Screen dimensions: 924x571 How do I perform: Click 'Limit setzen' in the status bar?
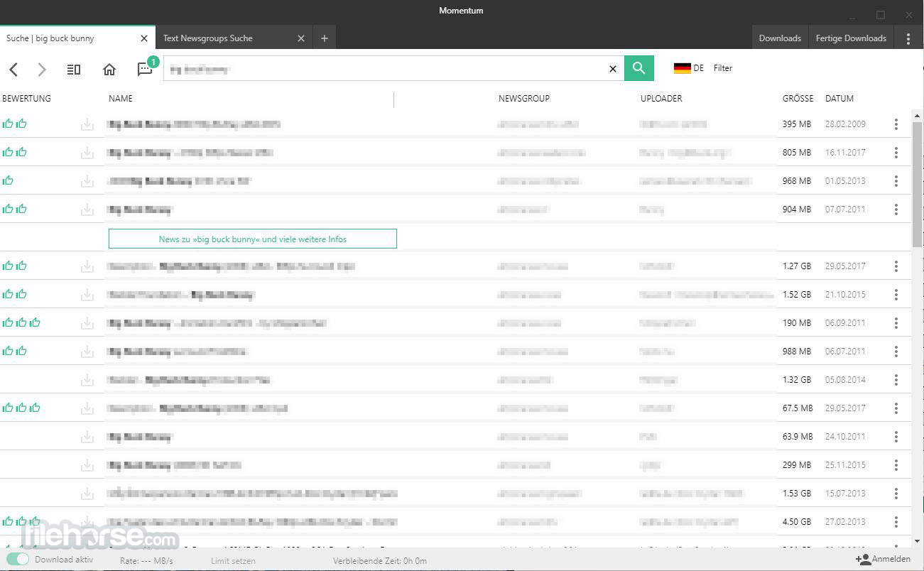point(233,560)
